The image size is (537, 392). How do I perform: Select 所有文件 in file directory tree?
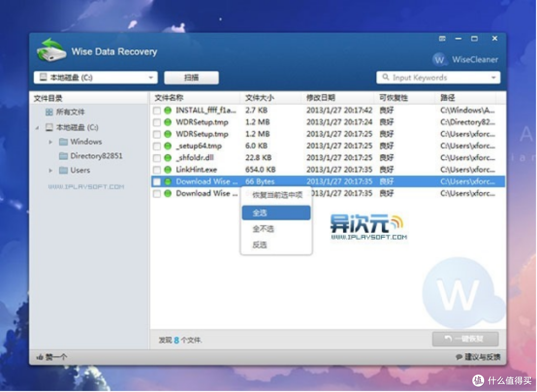click(x=70, y=112)
